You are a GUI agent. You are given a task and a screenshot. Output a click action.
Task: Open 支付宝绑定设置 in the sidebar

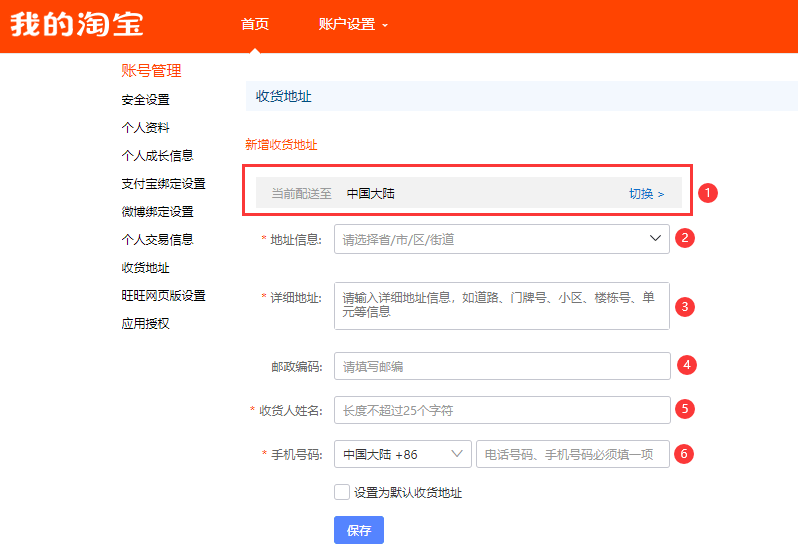163,184
